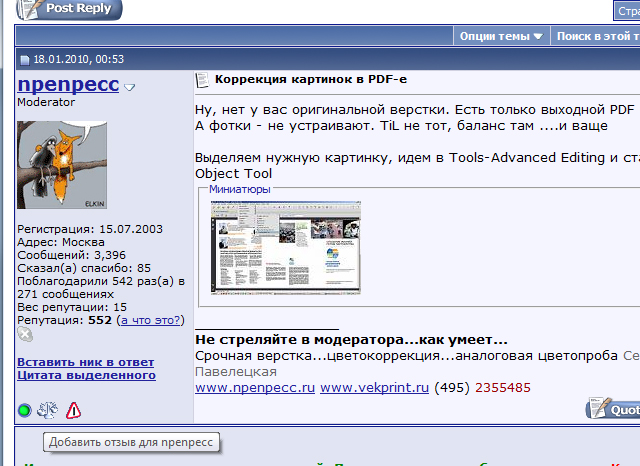Click the red warning report-post icon

(73, 410)
